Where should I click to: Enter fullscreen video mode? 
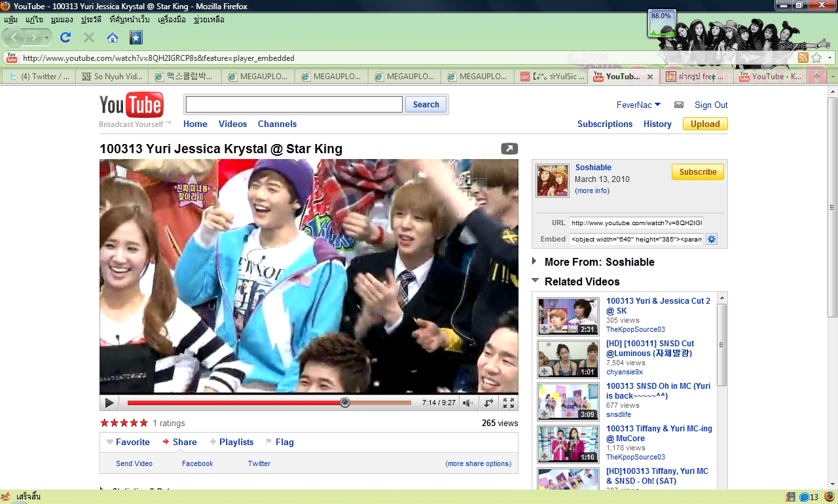[509, 403]
